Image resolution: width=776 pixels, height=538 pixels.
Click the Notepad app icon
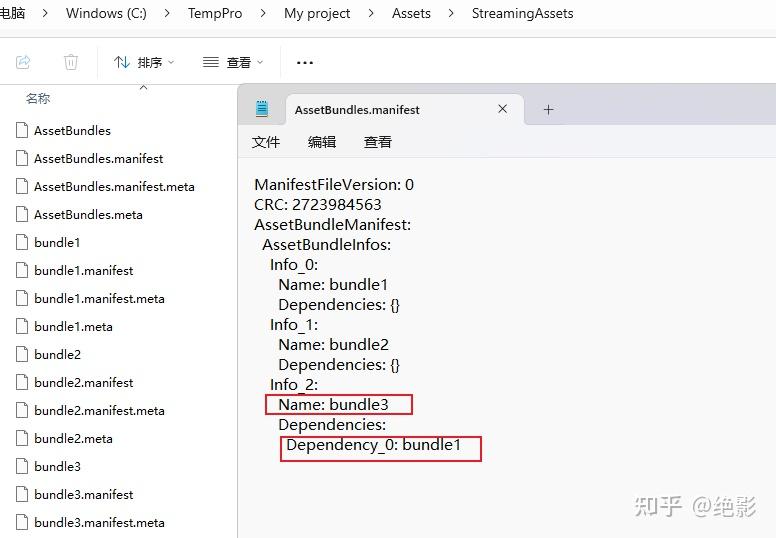pos(263,109)
